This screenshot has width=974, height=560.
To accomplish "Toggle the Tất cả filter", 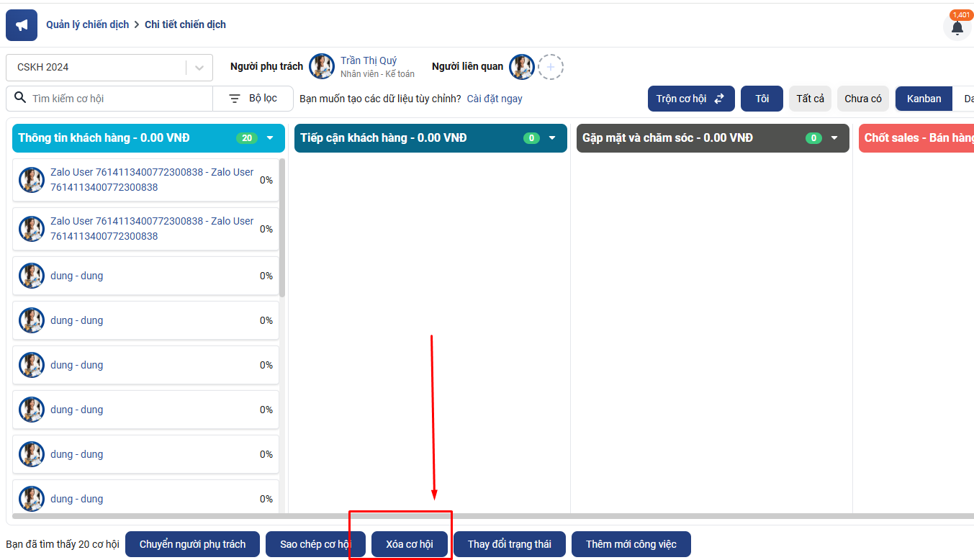I will pyautogui.click(x=810, y=99).
